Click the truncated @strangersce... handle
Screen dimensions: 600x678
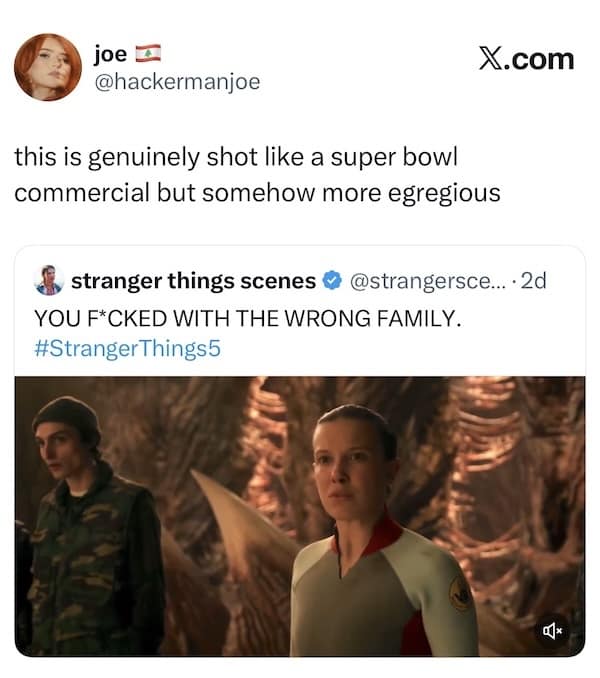pyautogui.click(x=426, y=282)
